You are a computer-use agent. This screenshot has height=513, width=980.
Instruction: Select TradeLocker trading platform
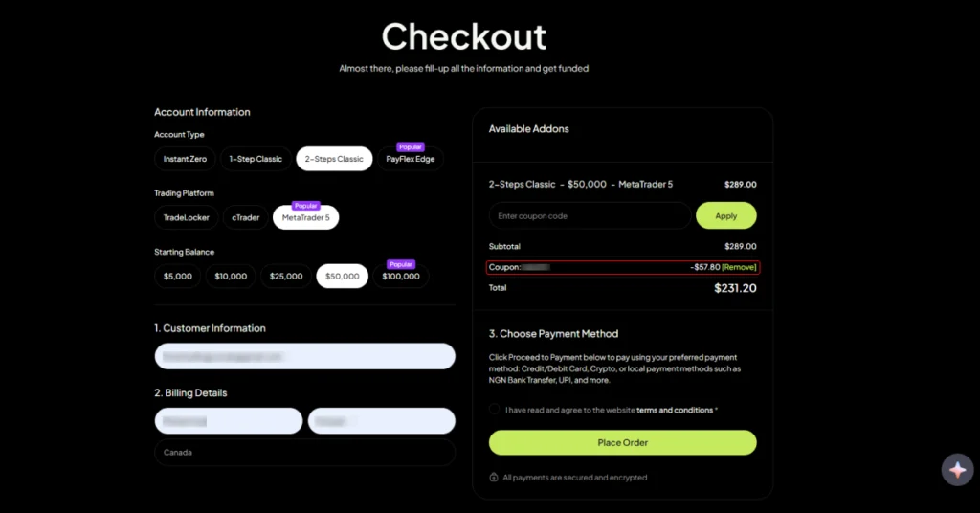point(187,217)
